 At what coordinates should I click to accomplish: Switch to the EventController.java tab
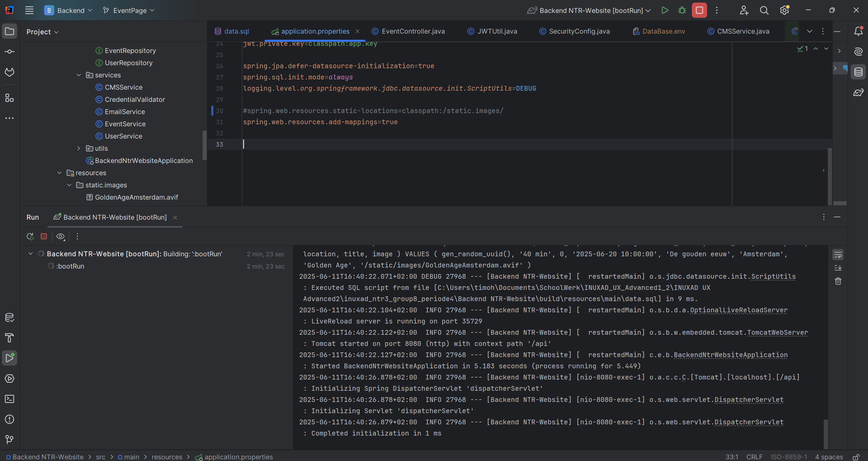pos(413,31)
